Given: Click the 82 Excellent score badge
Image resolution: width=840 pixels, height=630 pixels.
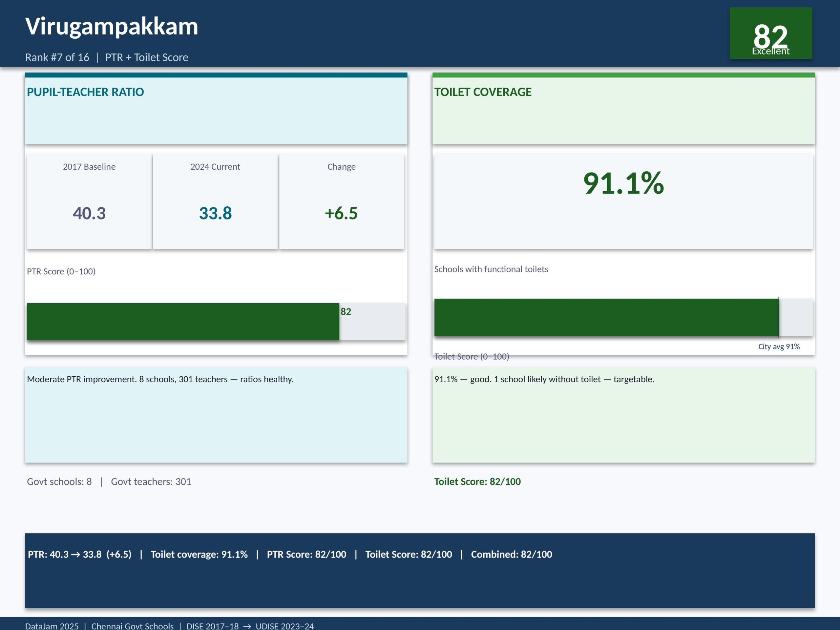Looking at the screenshot, I should (x=770, y=33).
